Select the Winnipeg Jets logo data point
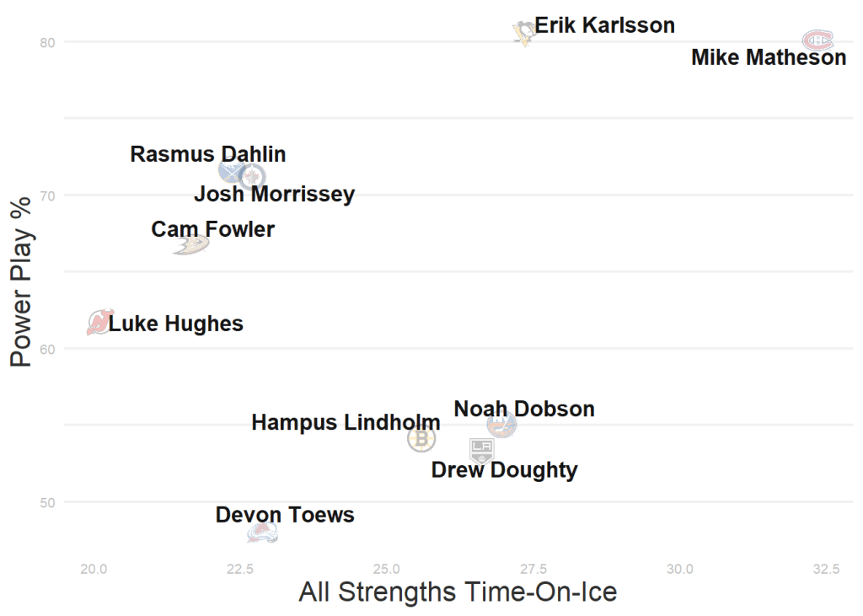The width and height of the screenshot is (863, 616). (252, 177)
